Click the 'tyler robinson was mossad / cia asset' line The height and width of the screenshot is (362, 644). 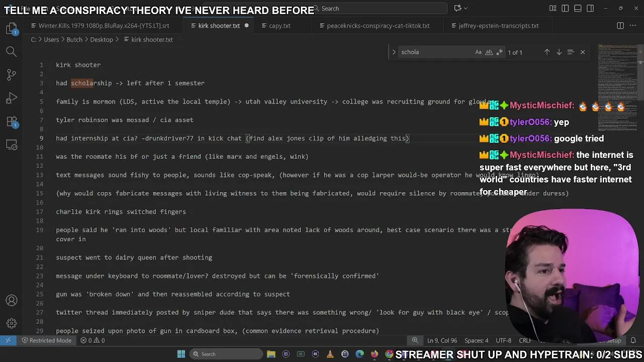tap(125, 120)
